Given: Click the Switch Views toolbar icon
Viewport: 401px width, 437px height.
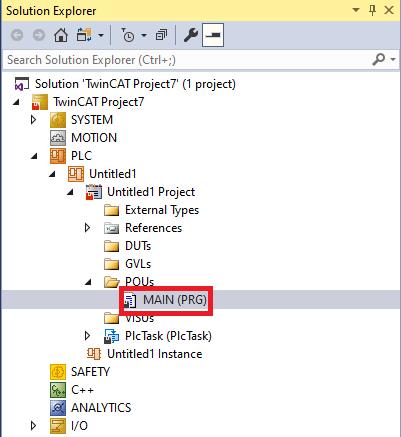Looking at the screenshot, I should pos(84,35).
